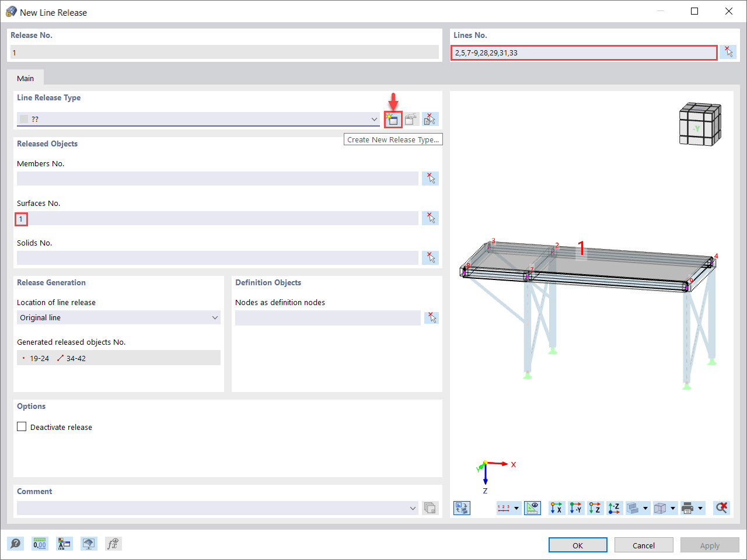The image size is (747, 560).
Task: Open the formula editor fx
Action: coord(113,544)
